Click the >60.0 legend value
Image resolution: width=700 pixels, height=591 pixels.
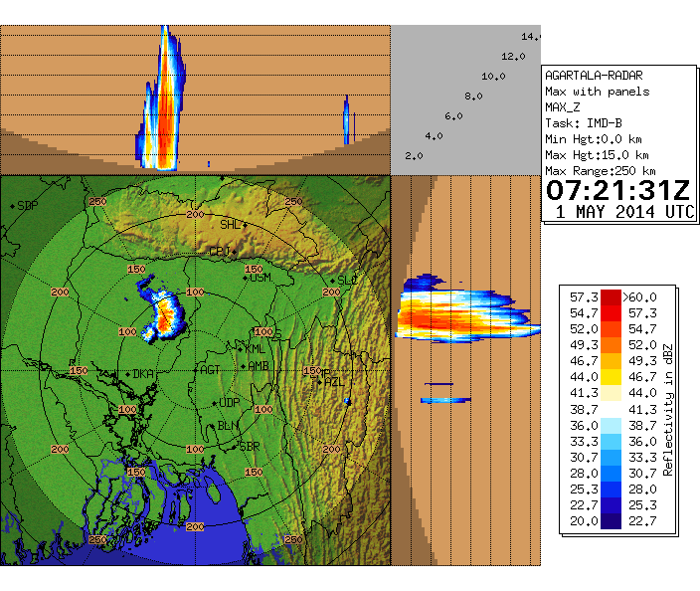tap(640, 297)
